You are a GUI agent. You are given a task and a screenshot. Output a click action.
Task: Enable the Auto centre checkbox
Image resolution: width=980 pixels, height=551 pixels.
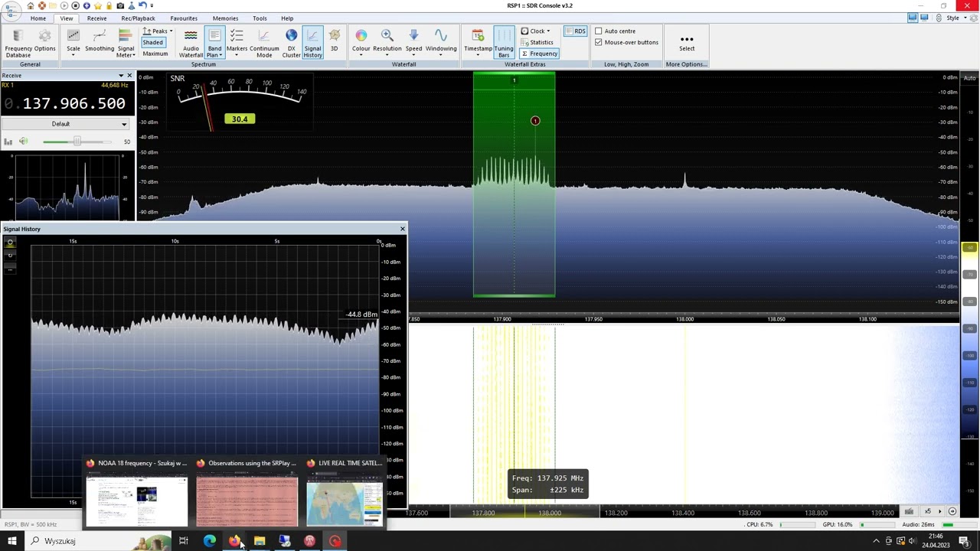coord(599,31)
